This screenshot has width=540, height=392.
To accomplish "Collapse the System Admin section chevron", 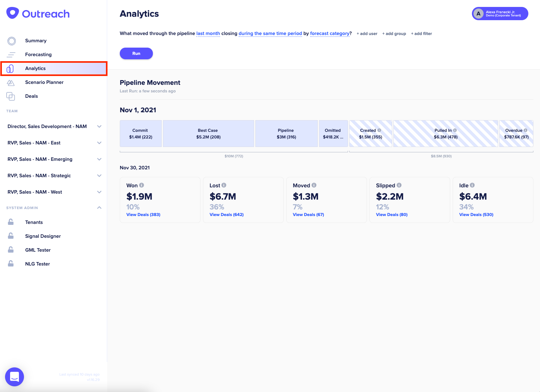I will (99, 208).
